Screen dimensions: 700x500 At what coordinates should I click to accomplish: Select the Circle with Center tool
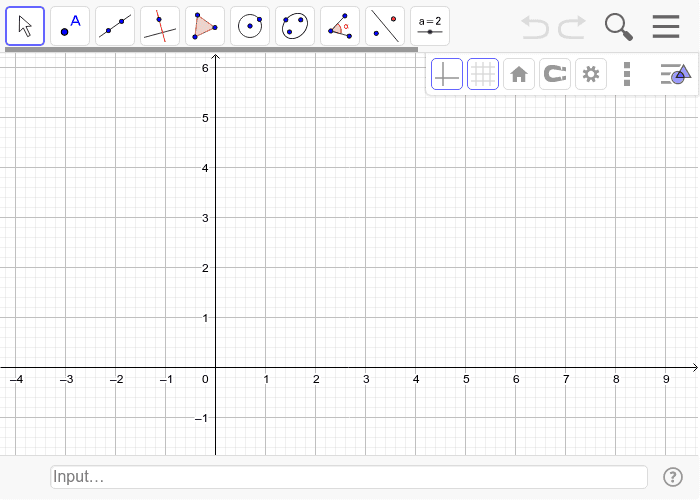click(250, 26)
